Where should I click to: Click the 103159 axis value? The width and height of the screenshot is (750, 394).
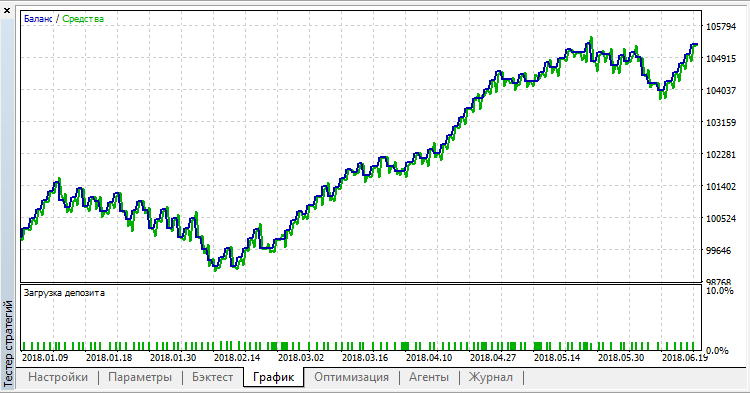tap(721, 122)
